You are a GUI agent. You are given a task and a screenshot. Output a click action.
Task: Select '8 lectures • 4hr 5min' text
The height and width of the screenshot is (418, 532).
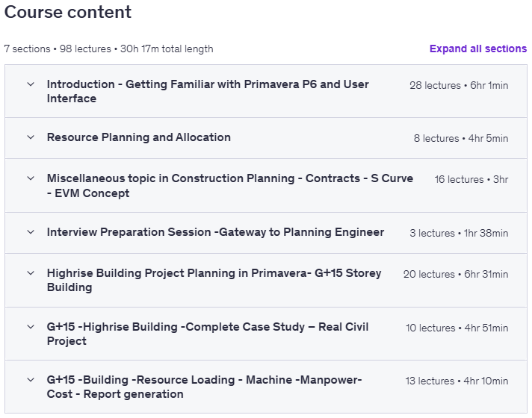(461, 138)
